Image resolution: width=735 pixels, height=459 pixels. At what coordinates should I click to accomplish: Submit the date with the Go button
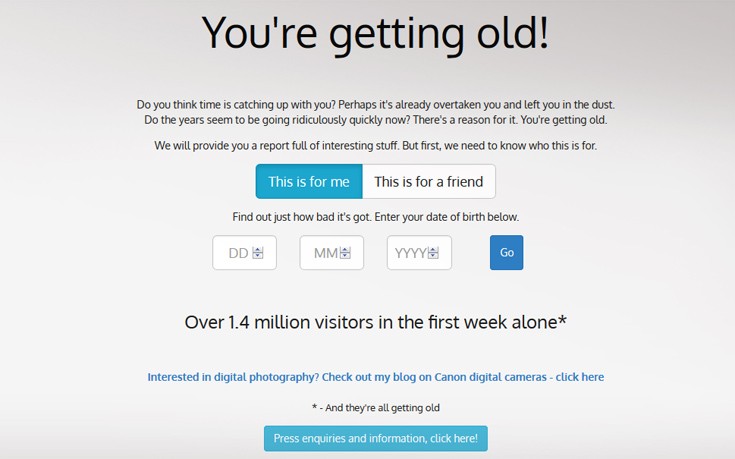point(506,253)
